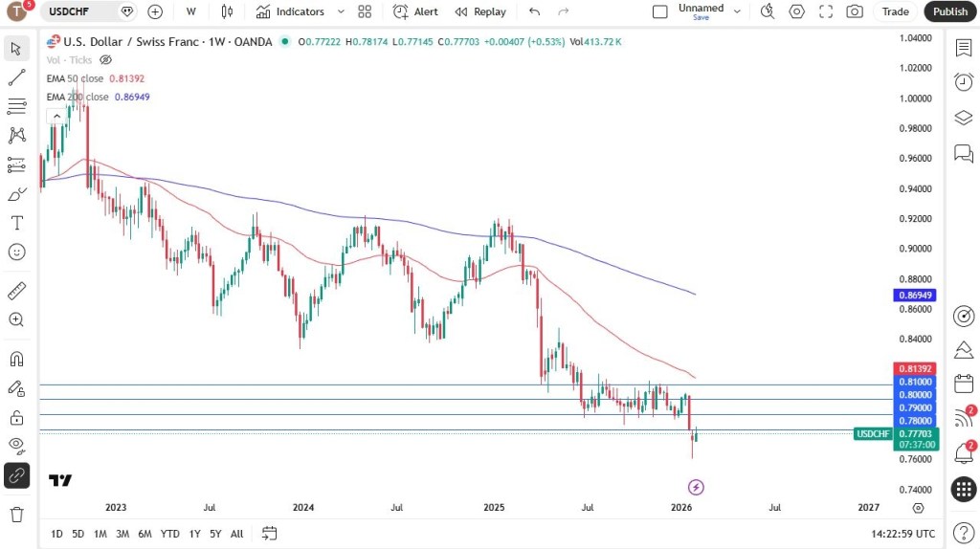Screen dimensions: 980x549
Task: Click the Trade button
Action: click(x=896, y=11)
